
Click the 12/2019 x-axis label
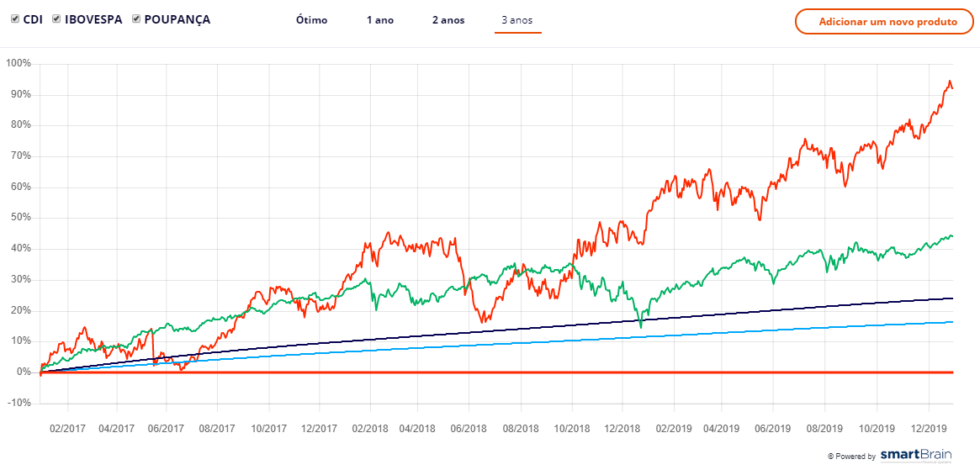click(x=928, y=428)
